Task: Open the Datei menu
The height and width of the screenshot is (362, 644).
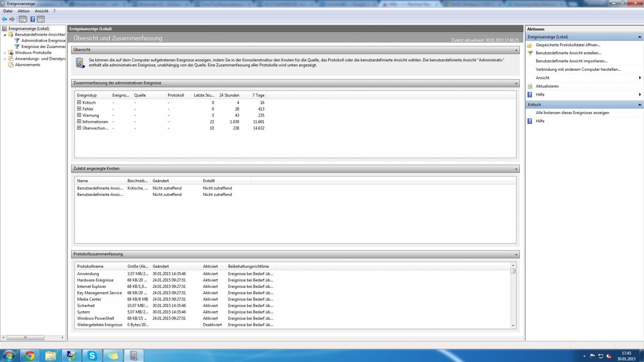Action: pyautogui.click(x=8, y=11)
